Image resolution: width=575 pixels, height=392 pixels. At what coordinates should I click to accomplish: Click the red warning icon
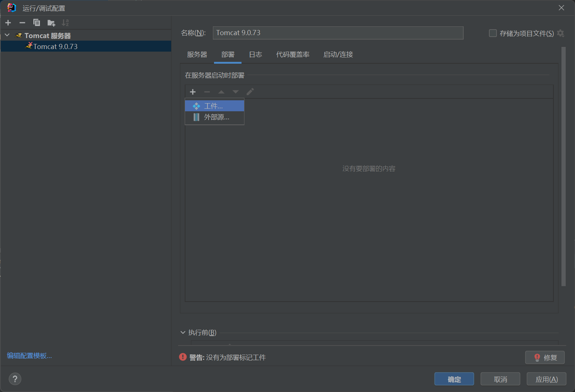[183, 357]
